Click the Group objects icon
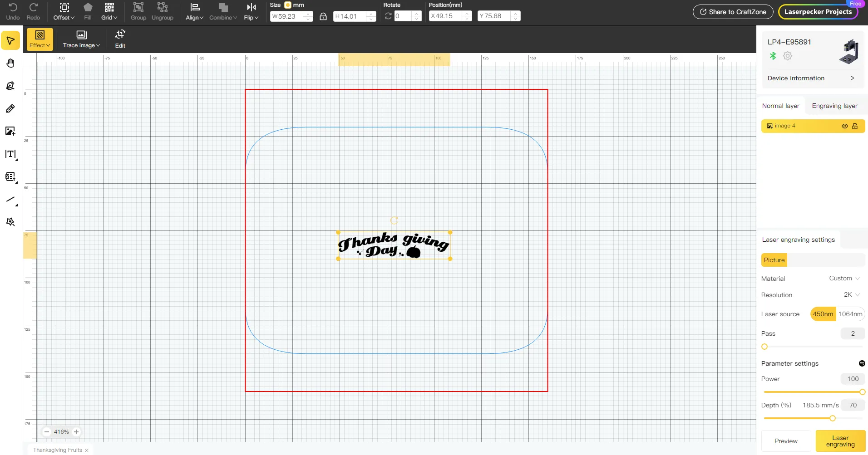 coord(138,12)
